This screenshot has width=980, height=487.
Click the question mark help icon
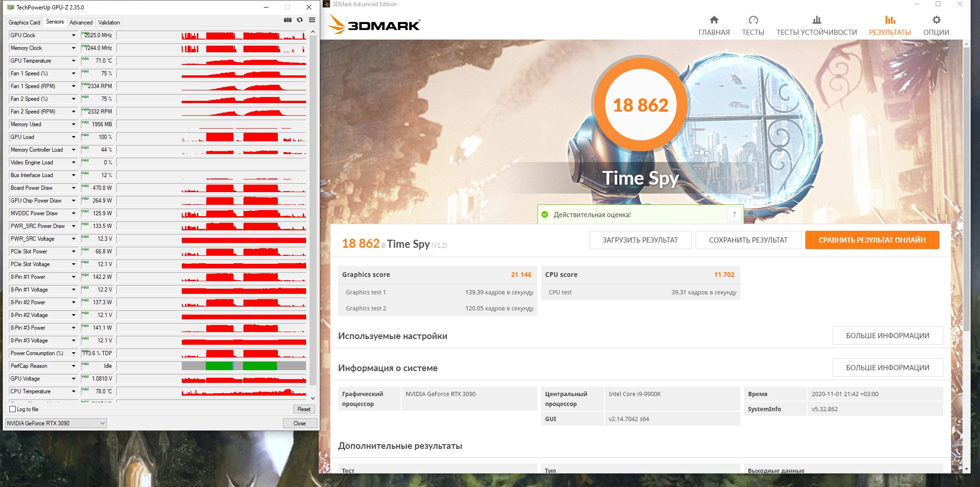click(x=734, y=215)
